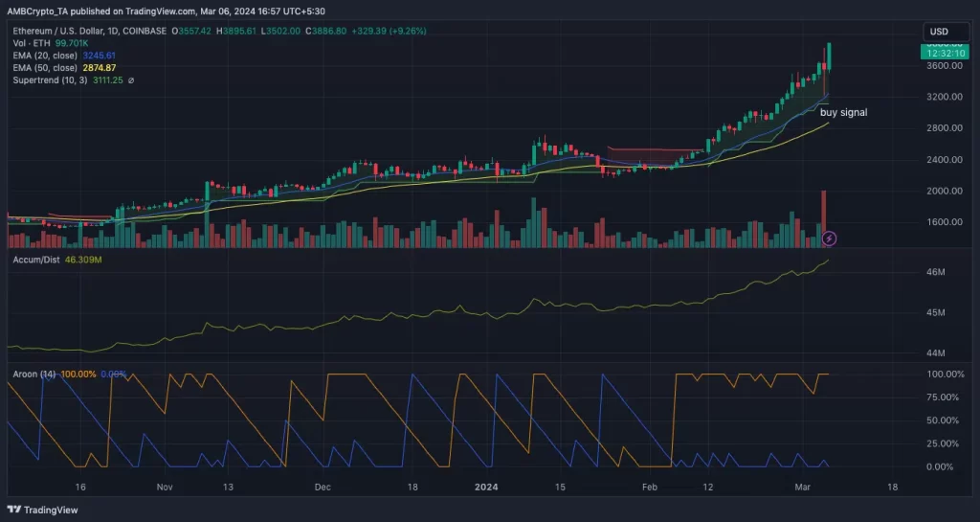Click the Accum/Dist indicator label
Screen dimensions: 980x522
point(33,260)
